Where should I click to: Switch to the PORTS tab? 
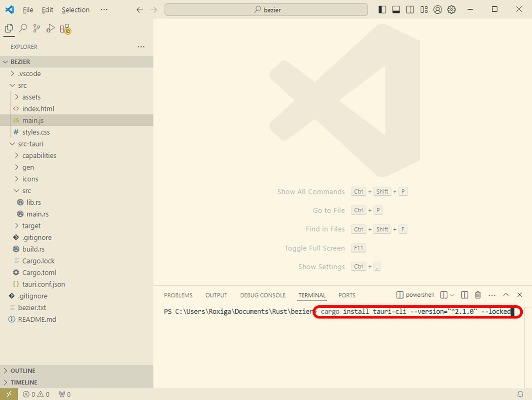pyautogui.click(x=347, y=295)
